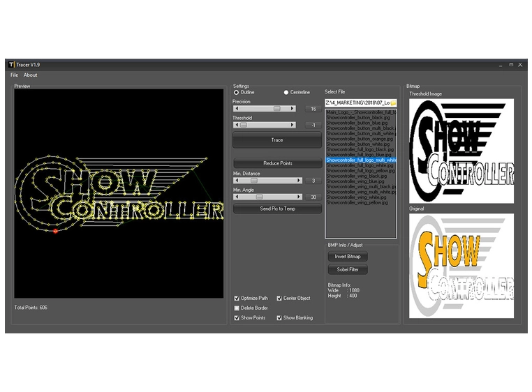
Task: Click the Original image thumbnail
Action: click(x=461, y=266)
